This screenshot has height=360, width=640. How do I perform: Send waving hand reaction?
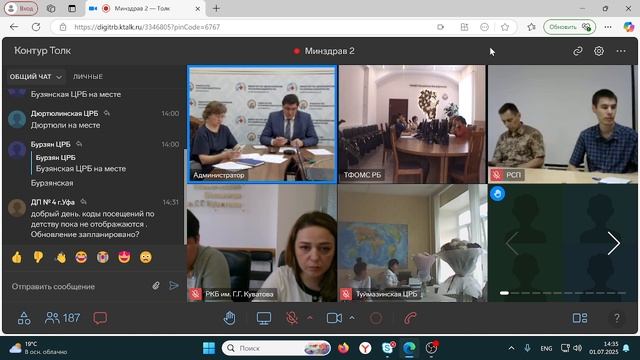[60, 257]
